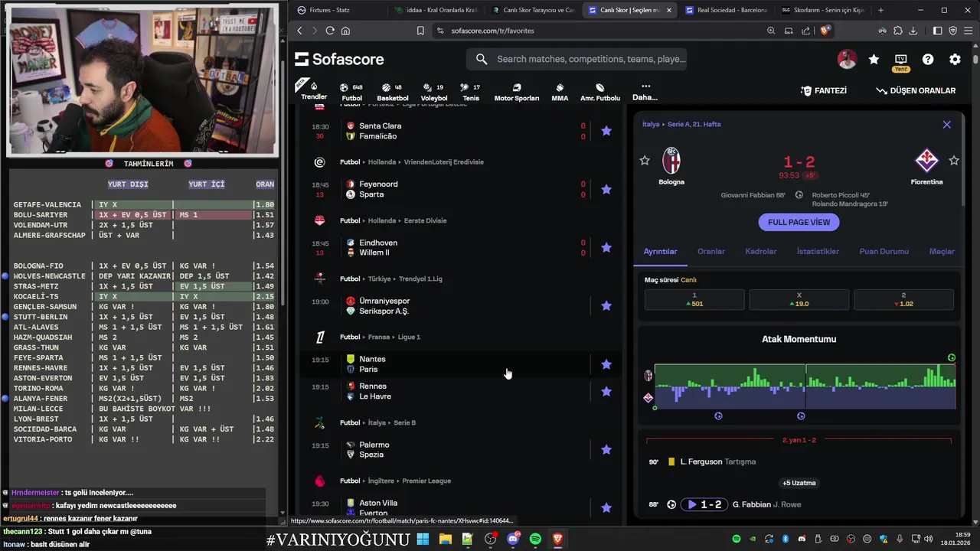
Task: Open favorites star in Sofascore header
Action: pyautogui.click(x=874, y=59)
